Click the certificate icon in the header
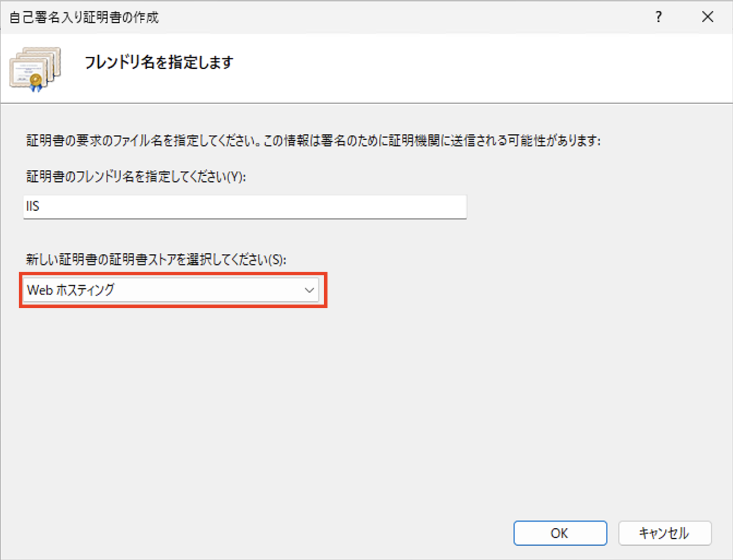 (35, 69)
